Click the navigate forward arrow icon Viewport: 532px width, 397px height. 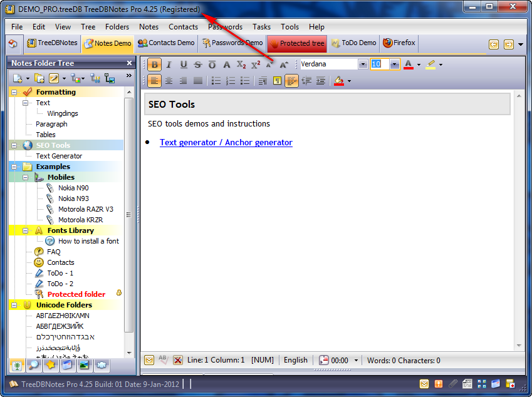click(x=509, y=44)
